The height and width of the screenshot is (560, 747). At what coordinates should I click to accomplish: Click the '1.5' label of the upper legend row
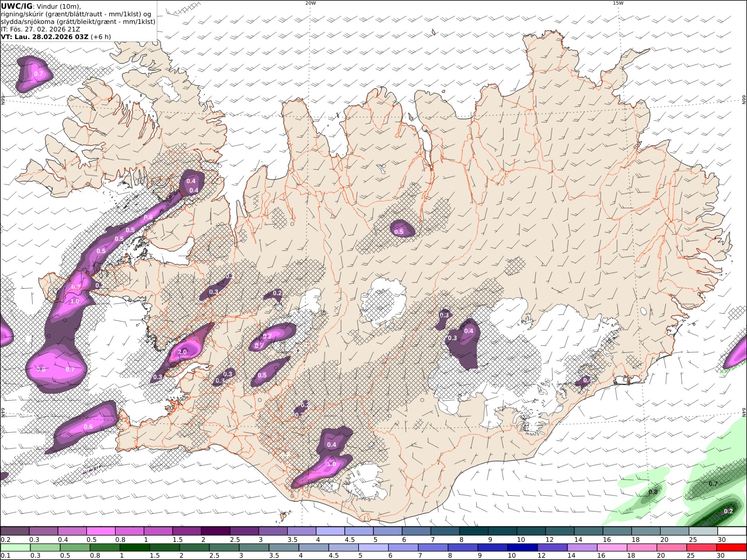[x=177, y=540]
